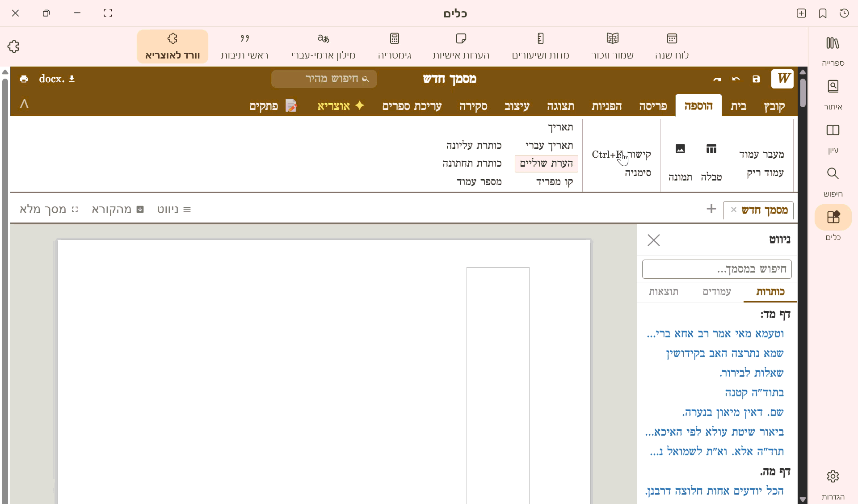Open the עיצוב design ribbon tab
This screenshot has width=858, height=504.
click(517, 106)
